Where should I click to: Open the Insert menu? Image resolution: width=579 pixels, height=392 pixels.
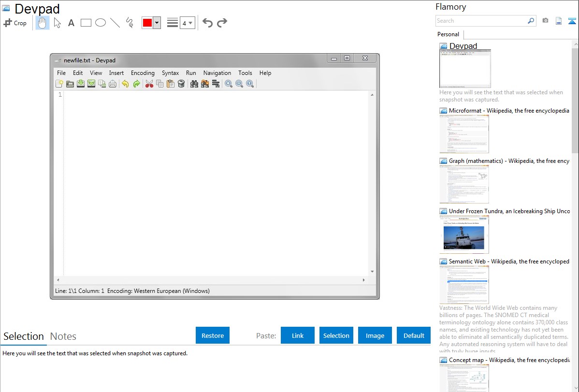click(116, 73)
